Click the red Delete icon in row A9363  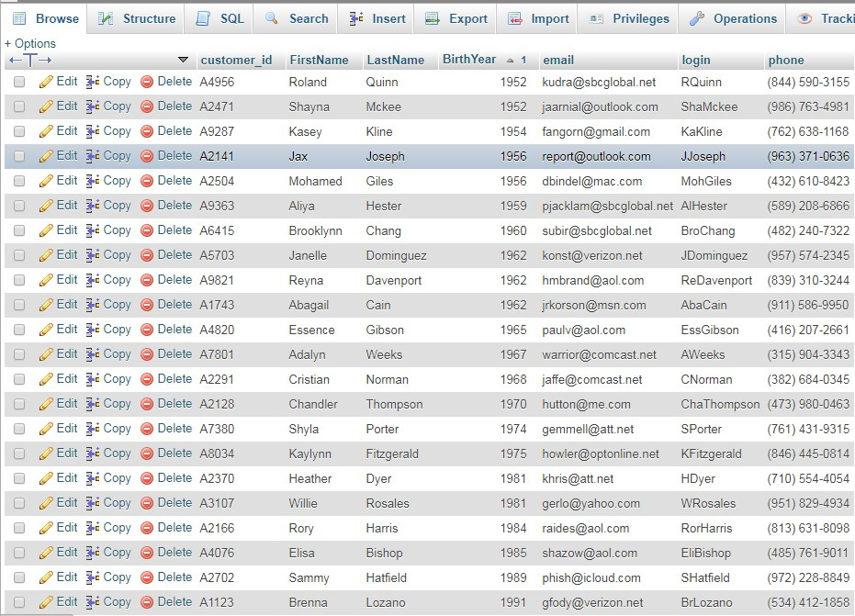tap(147, 206)
